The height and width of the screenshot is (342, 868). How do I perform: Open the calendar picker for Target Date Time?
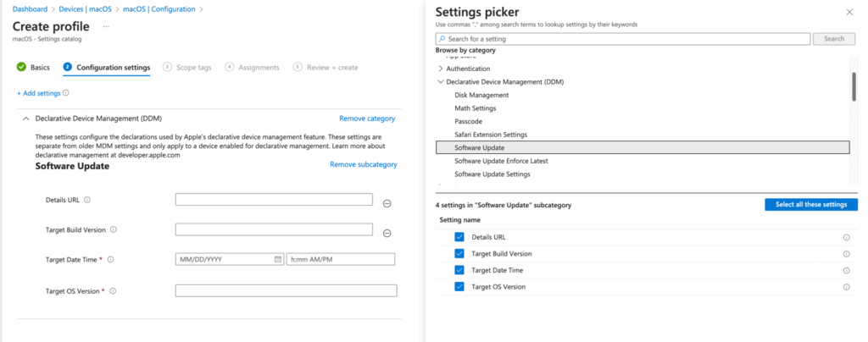(x=278, y=259)
